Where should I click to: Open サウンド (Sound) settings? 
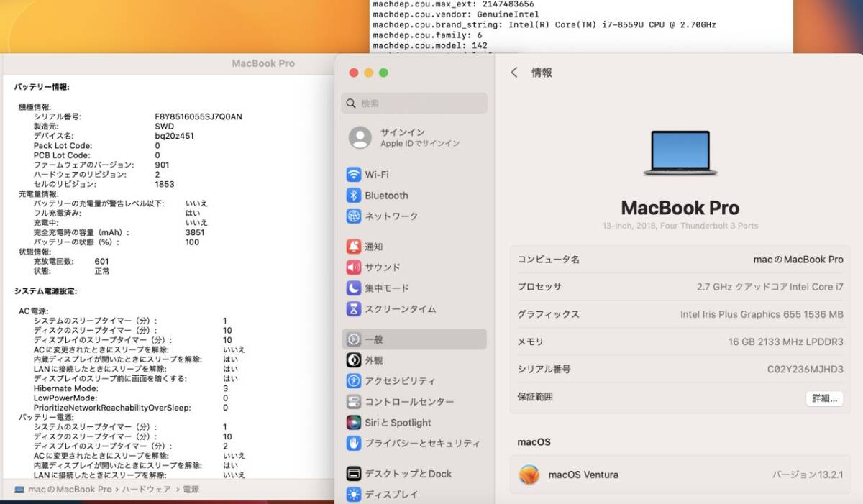[382, 267]
